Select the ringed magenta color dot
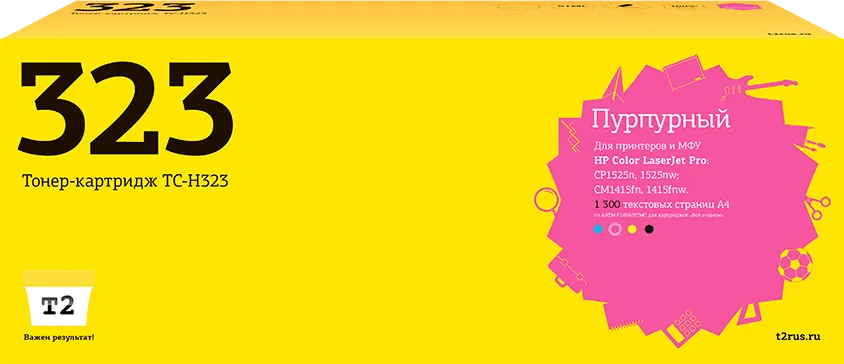The height and width of the screenshot is (364, 844). tap(614, 229)
